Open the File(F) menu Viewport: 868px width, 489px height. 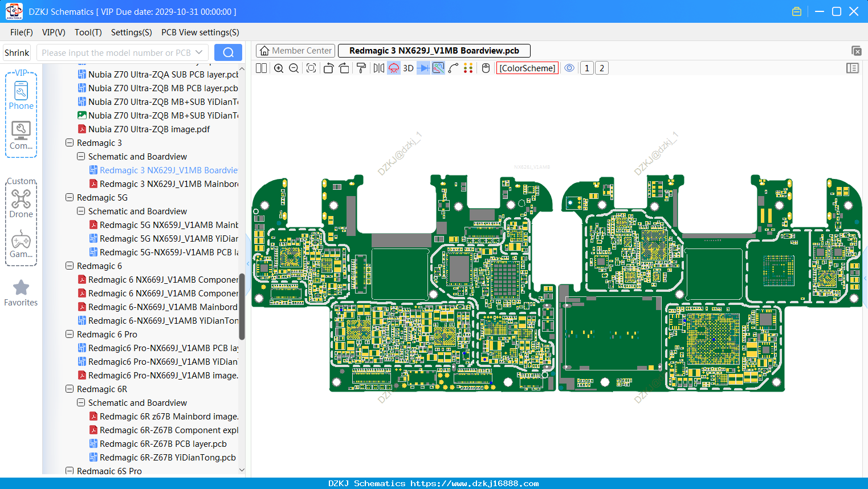click(22, 32)
